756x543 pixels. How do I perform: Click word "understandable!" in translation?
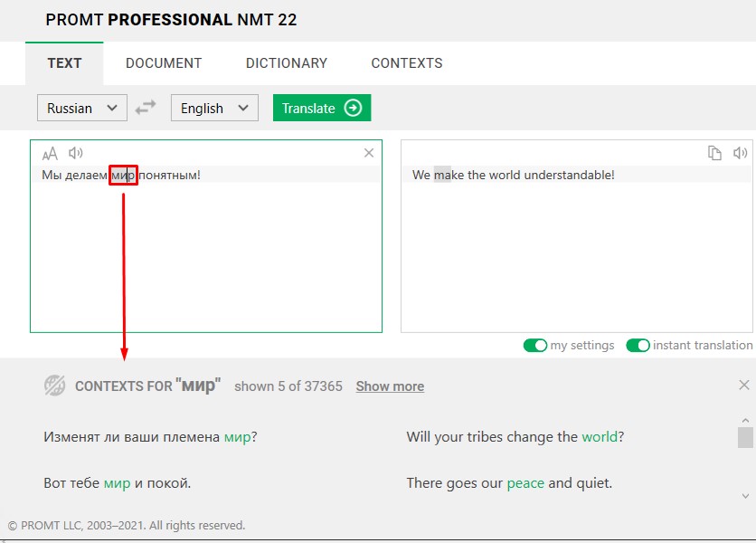click(569, 175)
